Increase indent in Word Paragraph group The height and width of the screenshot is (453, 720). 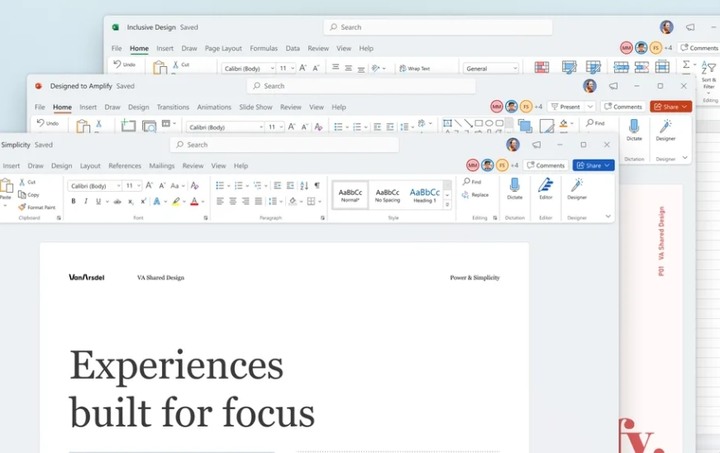290,185
